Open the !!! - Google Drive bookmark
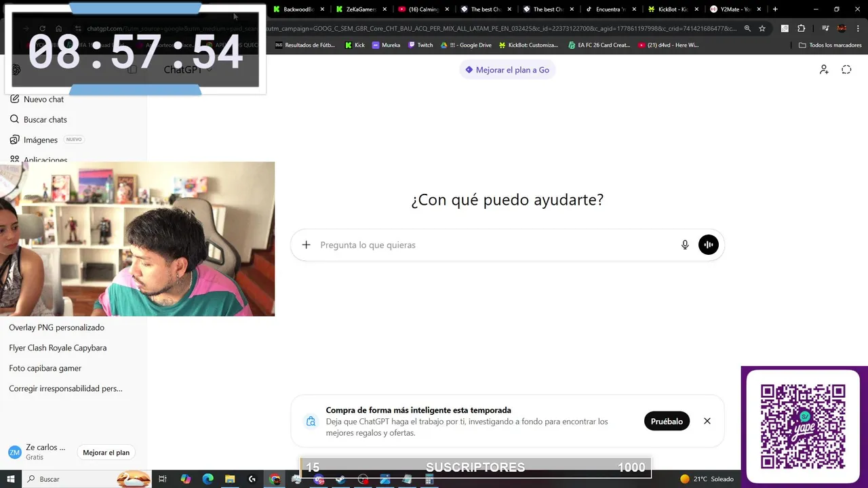This screenshot has width=868, height=488. [466, 45]
